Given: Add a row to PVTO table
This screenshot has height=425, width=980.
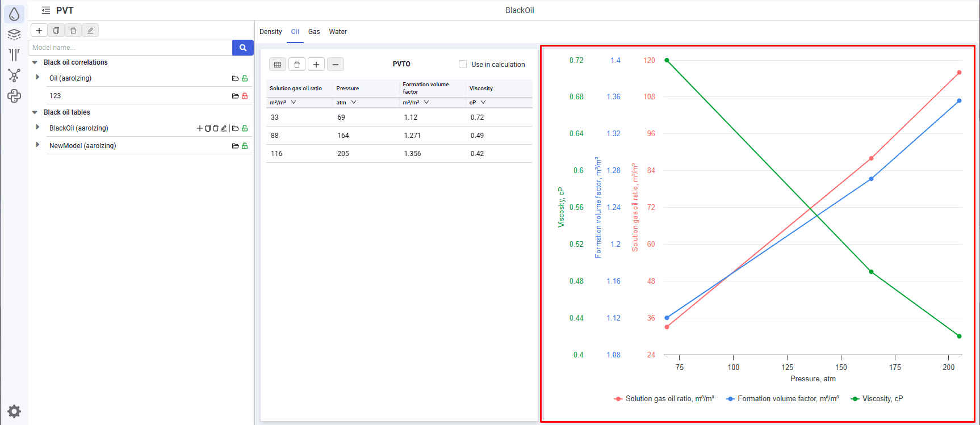Looking at the screenshot, I should (x=316, y=64).
